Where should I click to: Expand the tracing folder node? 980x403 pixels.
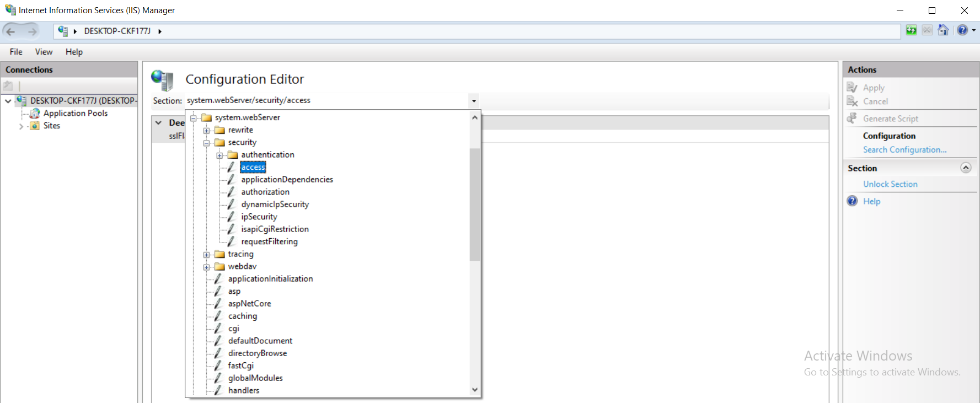tap(207, 255)
